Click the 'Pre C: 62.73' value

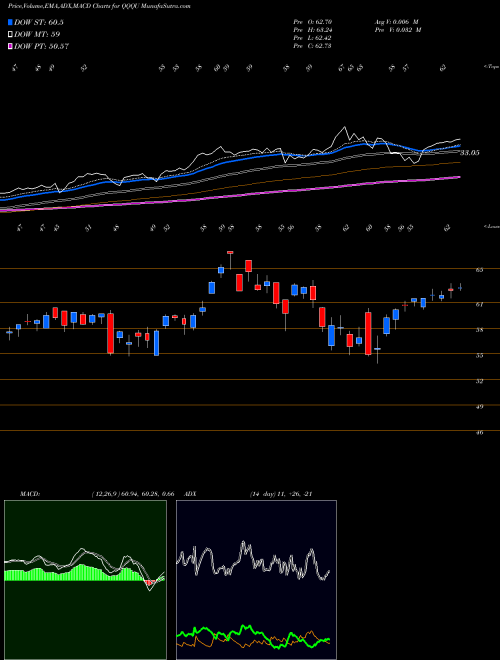click(312, 46)
